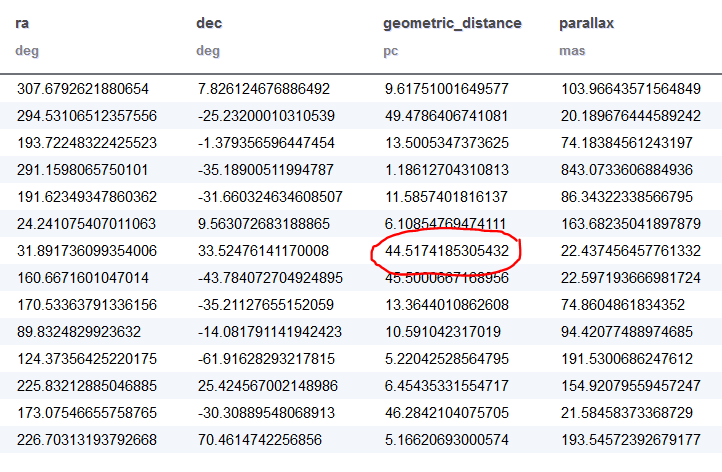
Task: Click ra value 307.6792621880654
Action: point(83,89)
